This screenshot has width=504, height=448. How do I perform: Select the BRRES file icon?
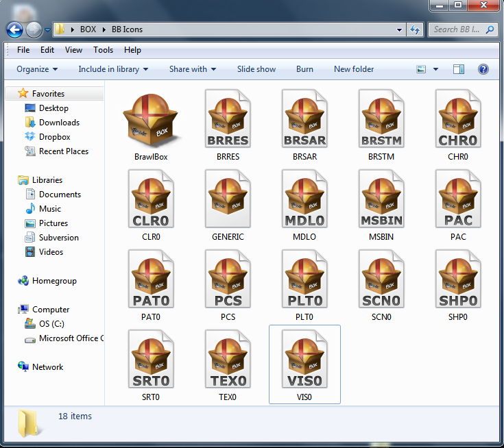(228, 119)
